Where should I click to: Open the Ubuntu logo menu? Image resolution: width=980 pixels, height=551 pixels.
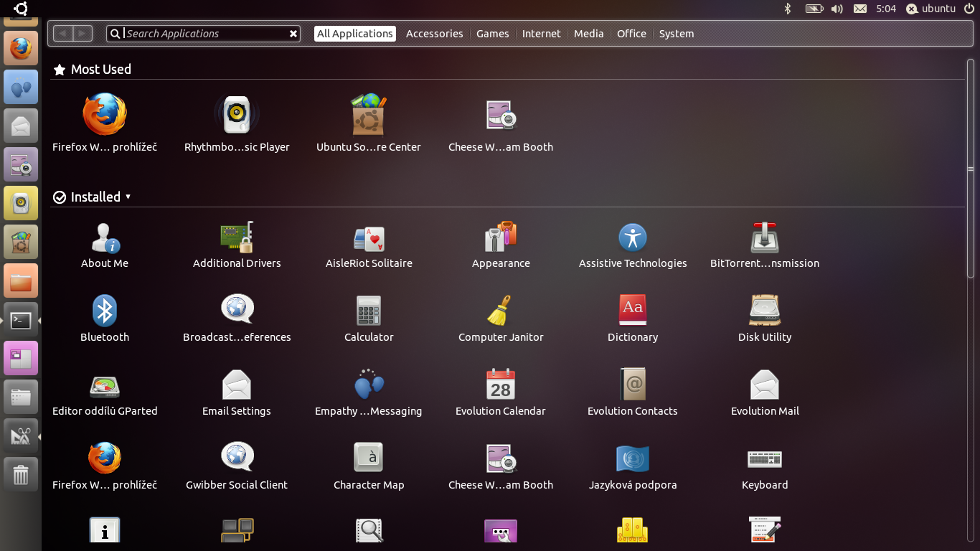[x=21, y=9]
